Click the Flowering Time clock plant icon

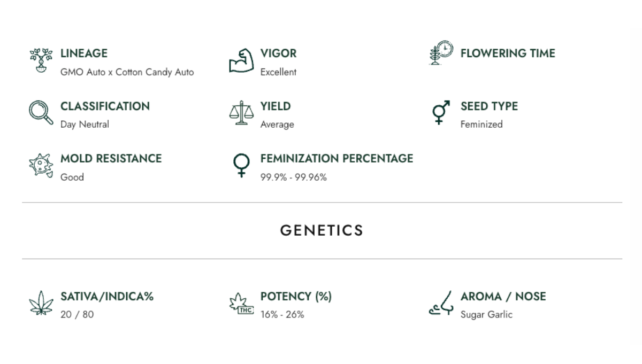441,53
